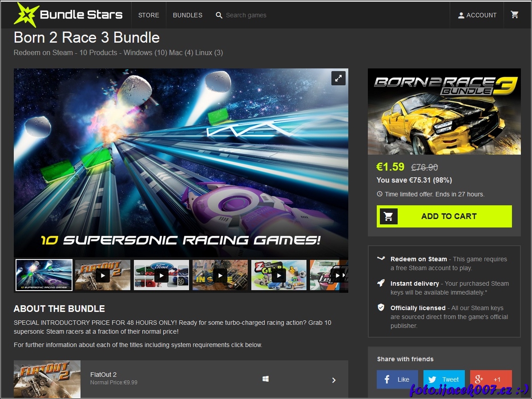Screen dimensions: 532x399
Task: Share on Facebook with Like button
Action: pos(397,379)
